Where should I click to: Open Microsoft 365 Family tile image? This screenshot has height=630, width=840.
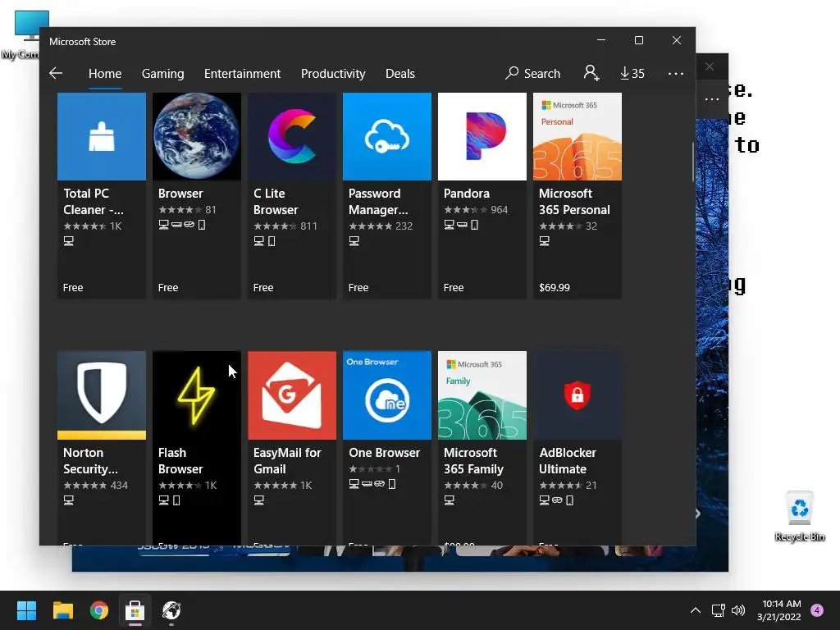pyautogui.click(x=482, y=395)
